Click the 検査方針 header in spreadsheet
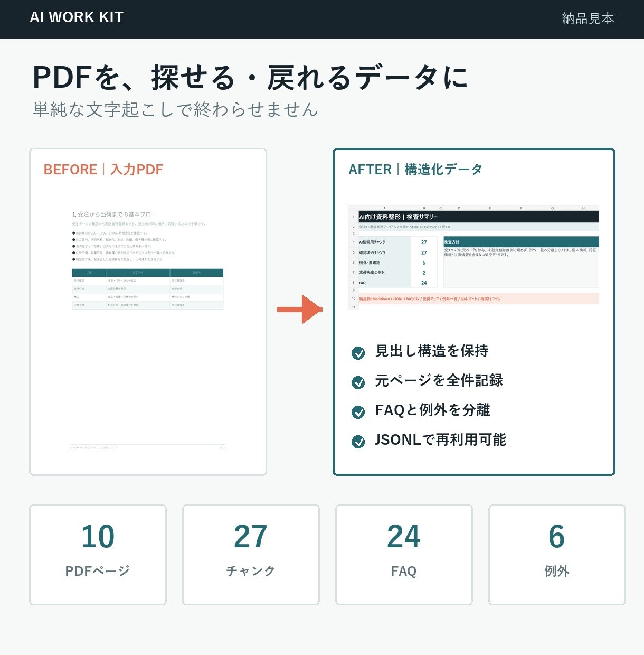Viewport: 644px width, 655px height. [x=521, y=242]
